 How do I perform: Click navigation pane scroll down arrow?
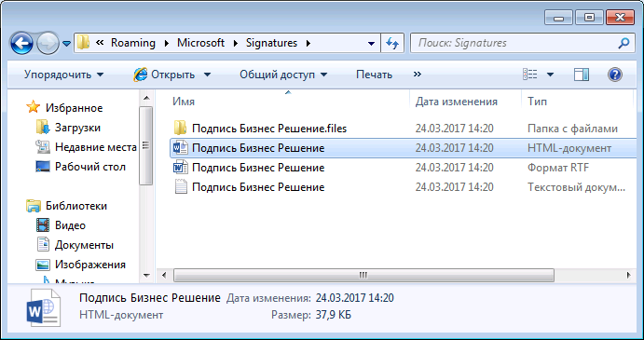pyautogui.click(x=146, y=275)
